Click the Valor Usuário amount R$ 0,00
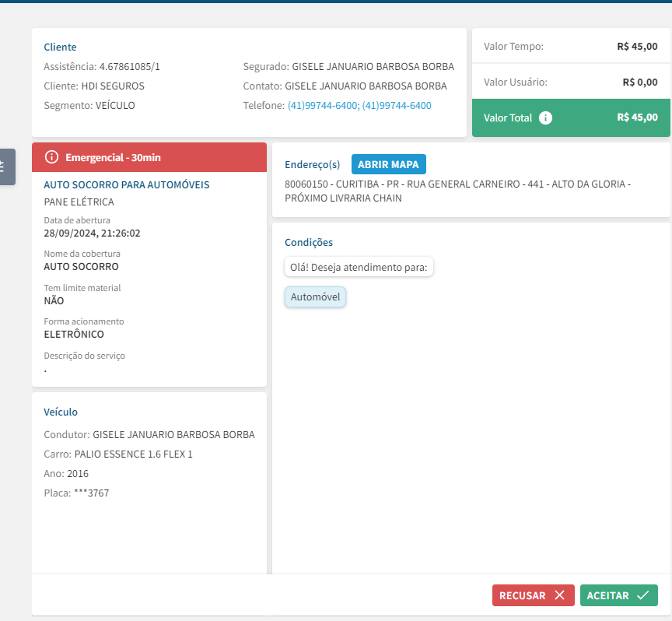Image resolution: width=672 pixels, height=621 pixels. (x=640, y=82)
